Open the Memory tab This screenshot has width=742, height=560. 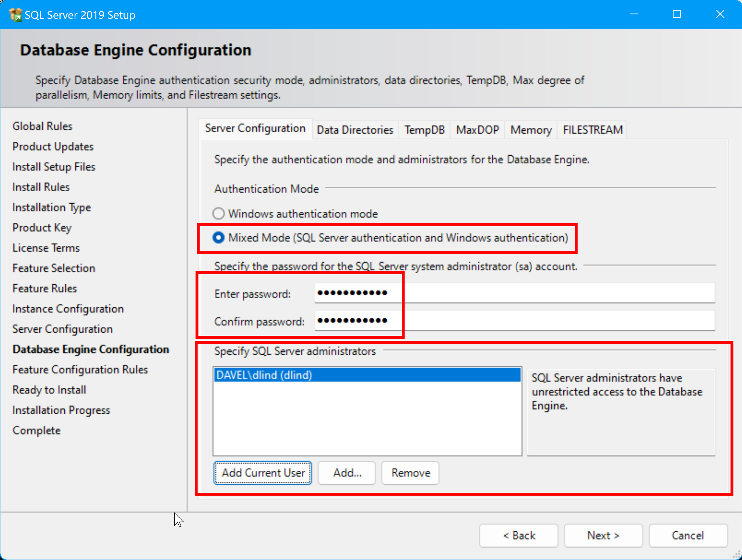pos(531,130)
